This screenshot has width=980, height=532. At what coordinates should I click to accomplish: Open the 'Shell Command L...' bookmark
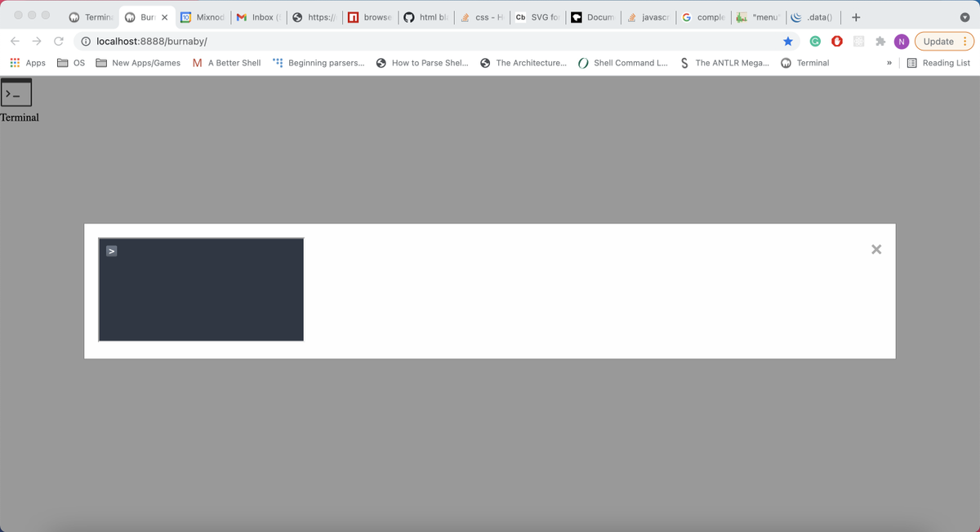[623, 63]
